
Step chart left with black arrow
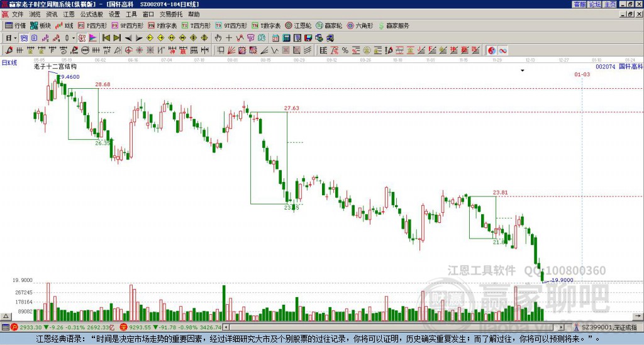click(128, 38)
